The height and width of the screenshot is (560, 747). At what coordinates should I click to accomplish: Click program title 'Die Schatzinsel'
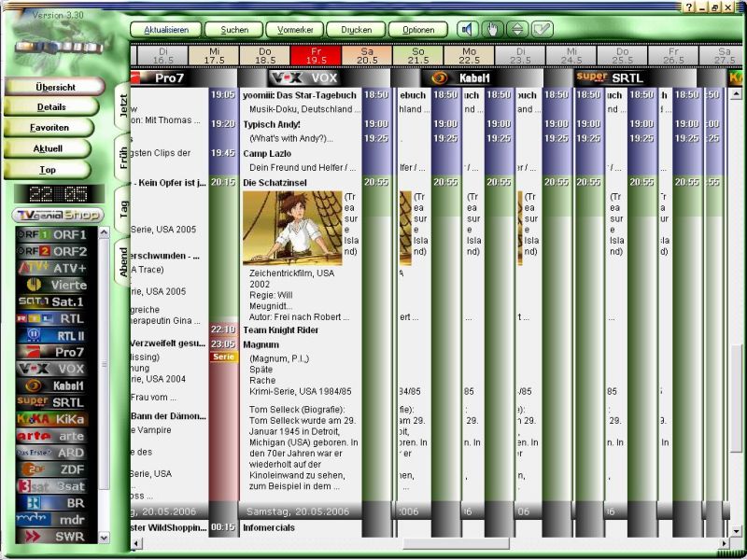pos(275,182)
